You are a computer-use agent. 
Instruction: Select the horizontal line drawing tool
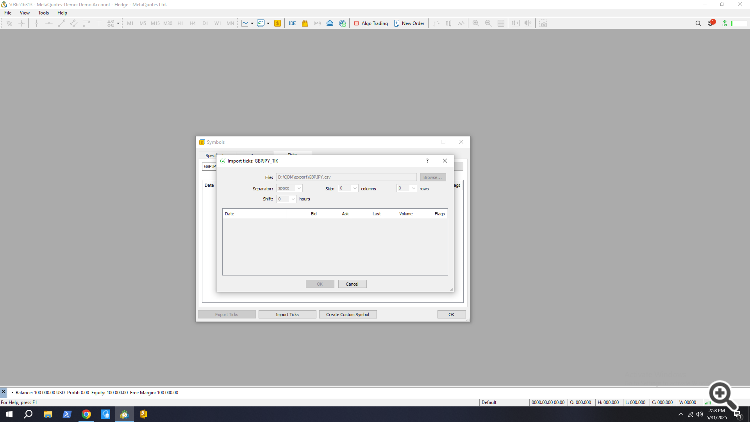point(48,23)
